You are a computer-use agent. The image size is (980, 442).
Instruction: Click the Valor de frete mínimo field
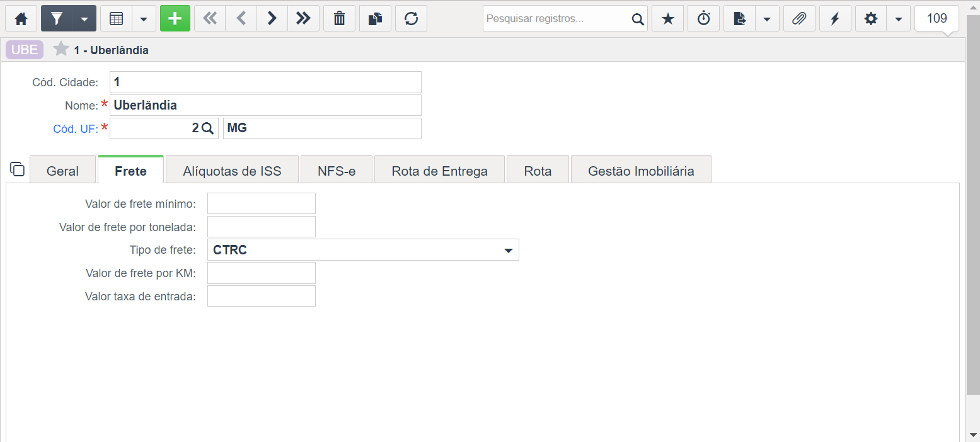pyautogui.click(x=262, y=204)
